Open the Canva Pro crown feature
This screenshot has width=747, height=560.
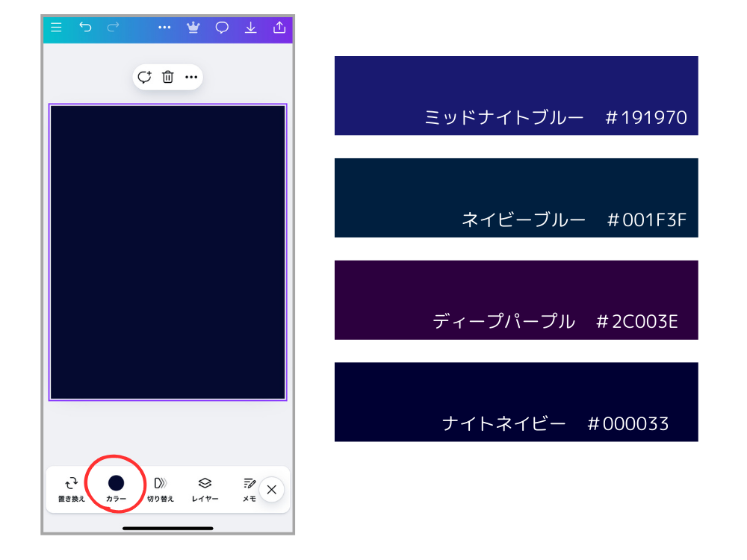click(193, 28)
